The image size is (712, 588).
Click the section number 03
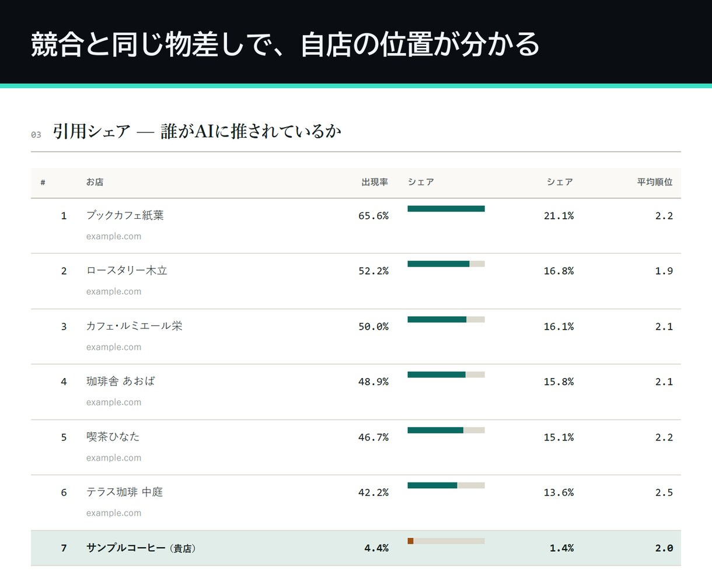[36, 135]
